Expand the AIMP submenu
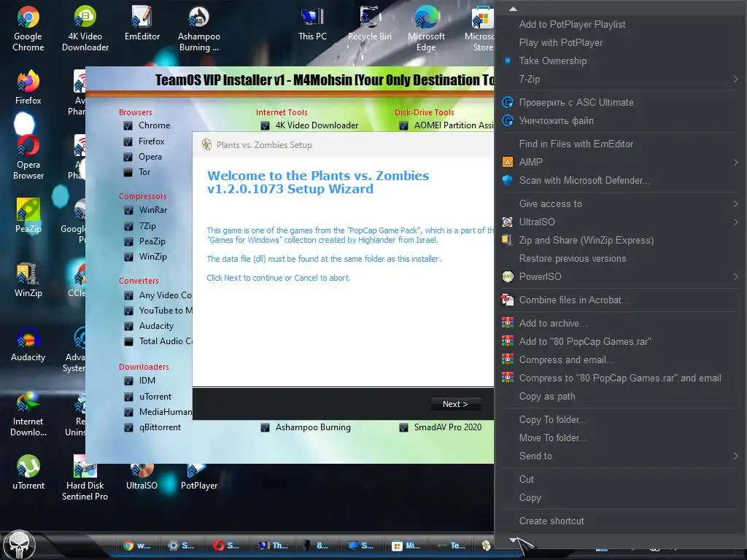The image size is (747, 560). (735, 162)
